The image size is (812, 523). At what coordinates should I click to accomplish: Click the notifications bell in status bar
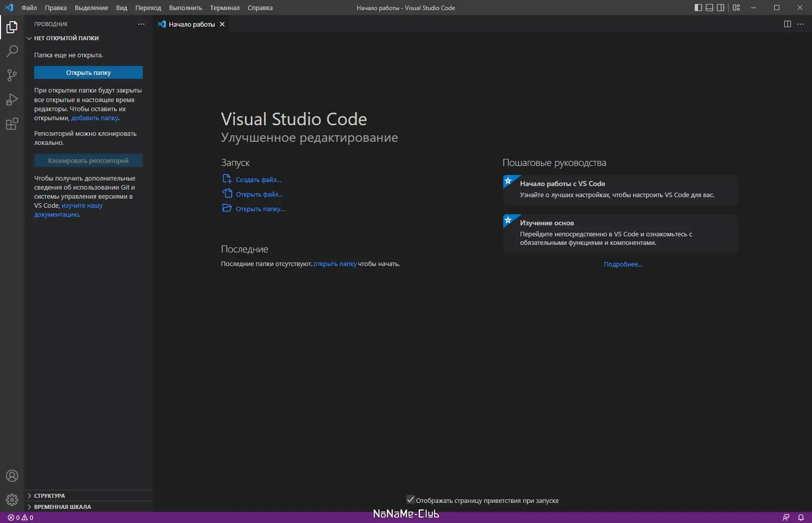tap(801, 517)
